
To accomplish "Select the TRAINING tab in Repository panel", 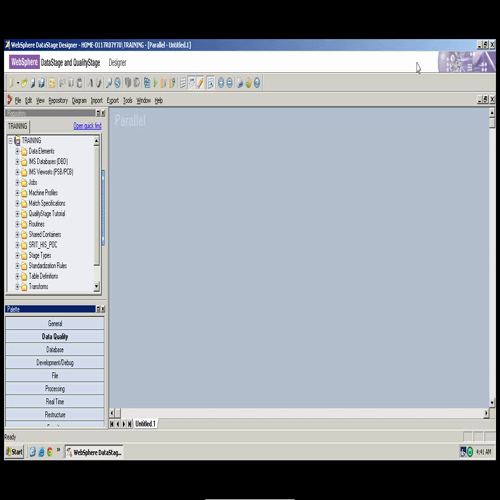I will [18, 126].
